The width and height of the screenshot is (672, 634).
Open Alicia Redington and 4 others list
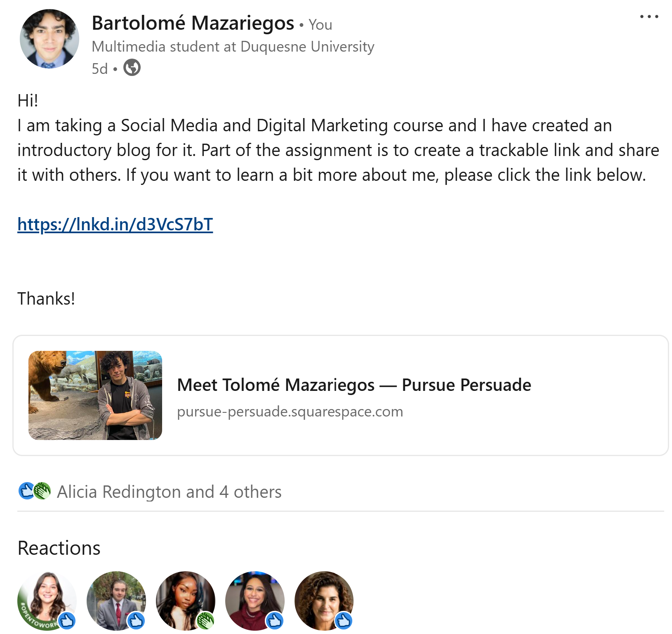pyautogui.click(x=169, y=492)
